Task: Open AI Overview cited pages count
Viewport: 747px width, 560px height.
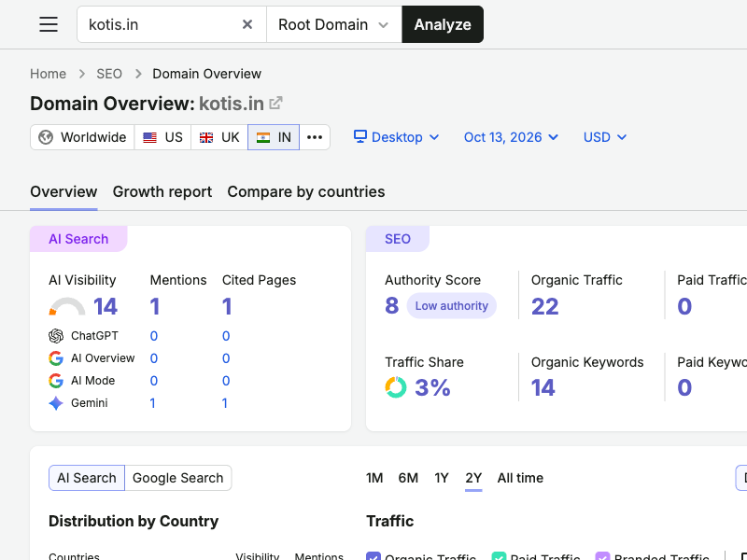Action: (x=226, y=358)
